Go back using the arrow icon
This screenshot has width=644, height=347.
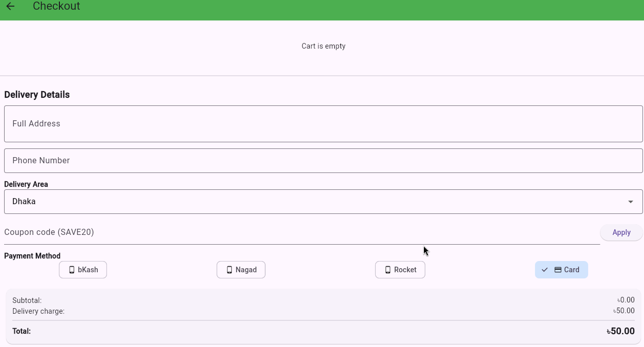tap(10, 6)
